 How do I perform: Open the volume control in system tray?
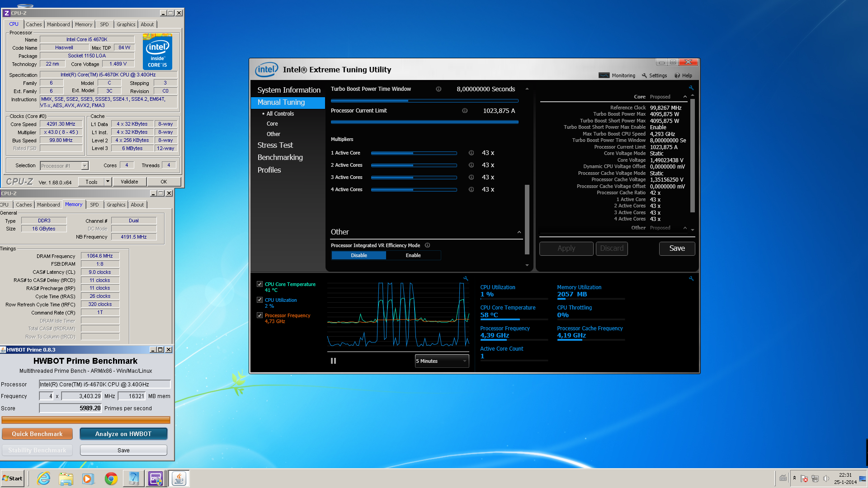tap(826, 479)
